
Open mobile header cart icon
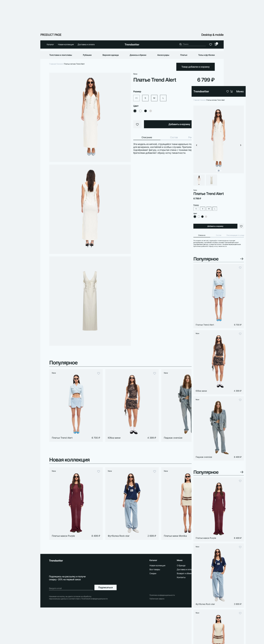(231, 91)
